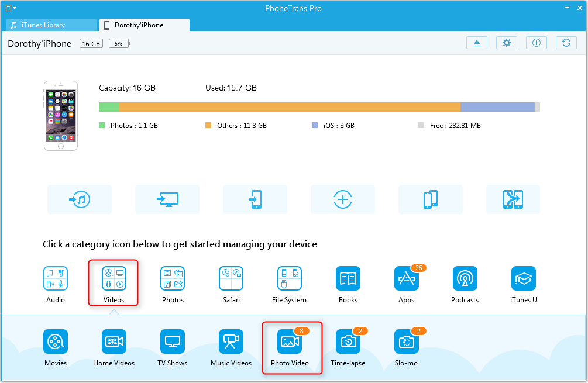Viewport: 588px width, 383px height.
Task: Switch to the iTunes Library tab
Action: point(51,25)
